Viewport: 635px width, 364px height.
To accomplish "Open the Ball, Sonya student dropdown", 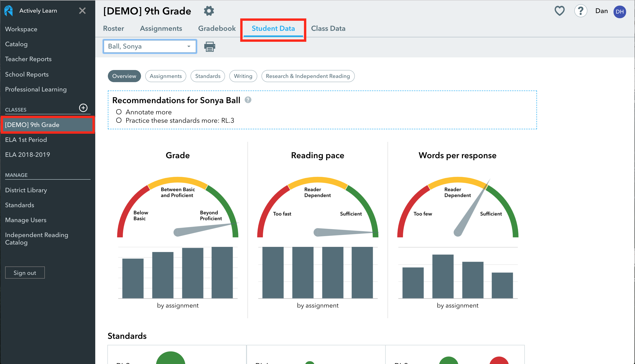I will tap(150, 46).
